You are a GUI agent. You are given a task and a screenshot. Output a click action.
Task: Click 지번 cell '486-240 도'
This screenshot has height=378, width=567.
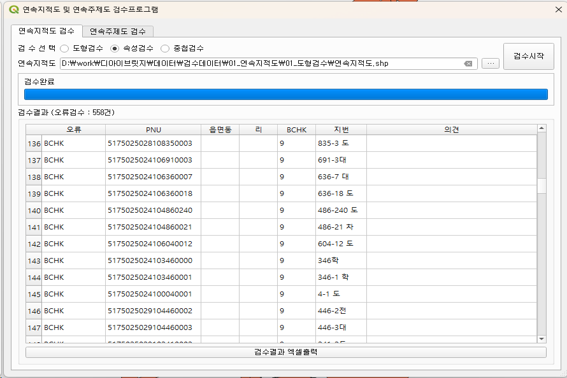click(341, 211)
